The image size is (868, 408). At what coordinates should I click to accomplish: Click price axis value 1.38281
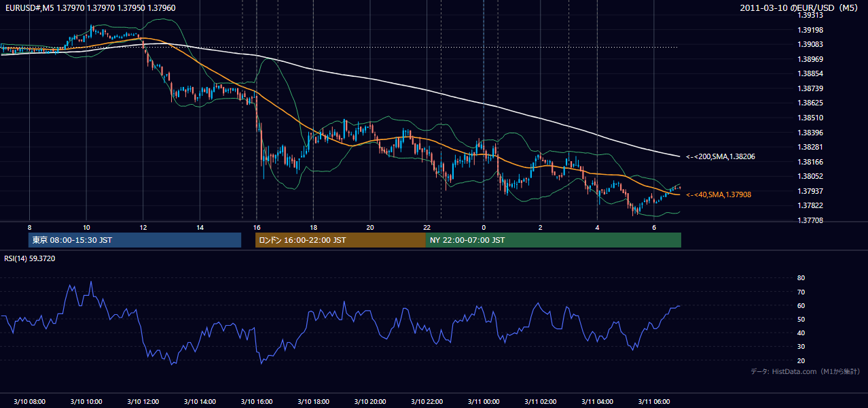pos(810,147)
